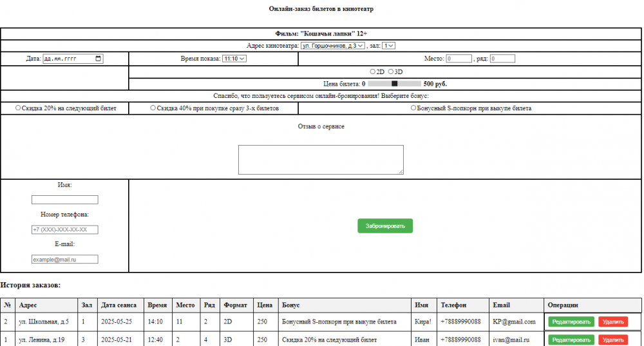The height and width of the screenshot is (346, 644).
Task: Click the name cell Кира!
Action: 424,322
